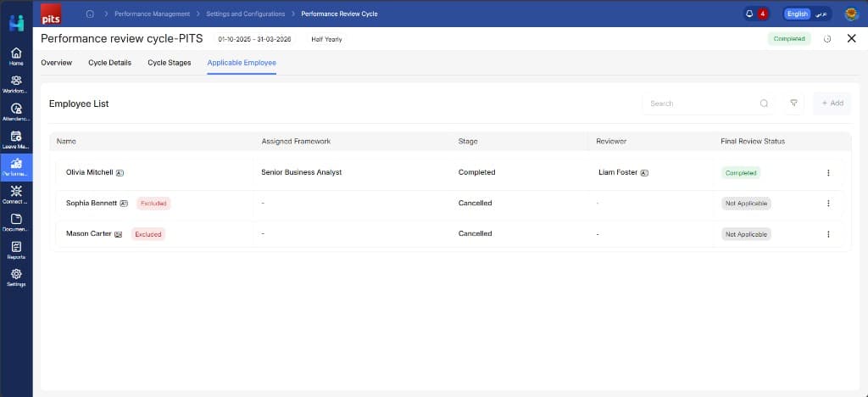Click the Senior Business Analyst framework cell
Viewport: 868px width, 397px height.
pyautogui.click(x=302, y=172)
